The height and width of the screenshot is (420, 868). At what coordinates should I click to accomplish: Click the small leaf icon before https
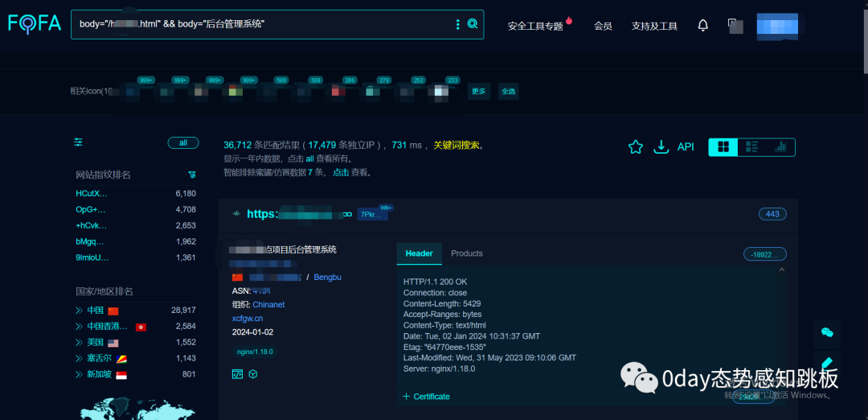[237, 214]
